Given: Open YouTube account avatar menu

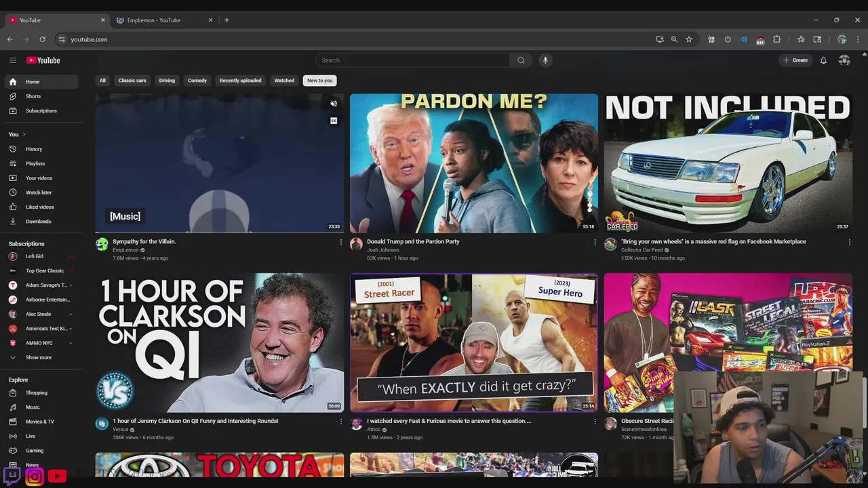Looking at the screenshot, I should [x=844, y=60].
